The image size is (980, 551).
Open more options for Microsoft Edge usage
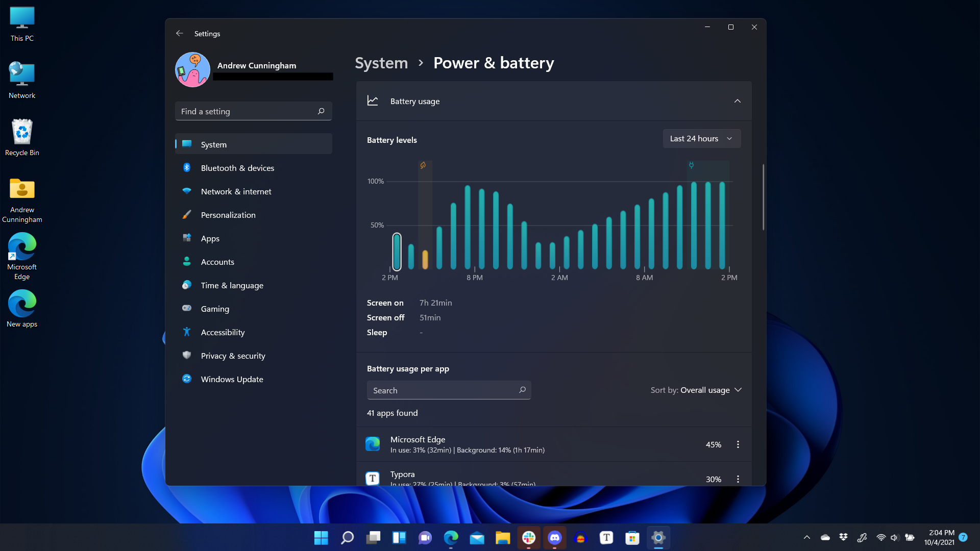tap(738, 444)
